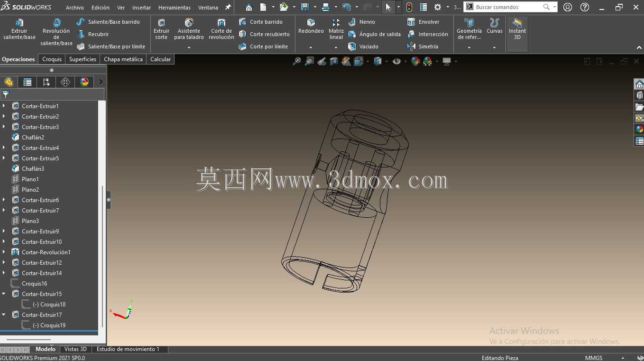Viewport: 644px width, 361px height.
Task: Switch to ConfigurationManager tab
Action: pos(46,82)
